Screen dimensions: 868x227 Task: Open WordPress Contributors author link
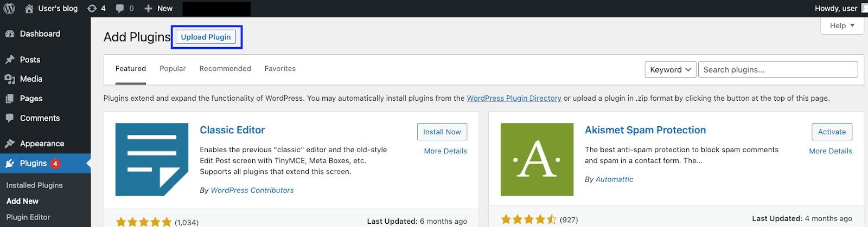[252, 190]
